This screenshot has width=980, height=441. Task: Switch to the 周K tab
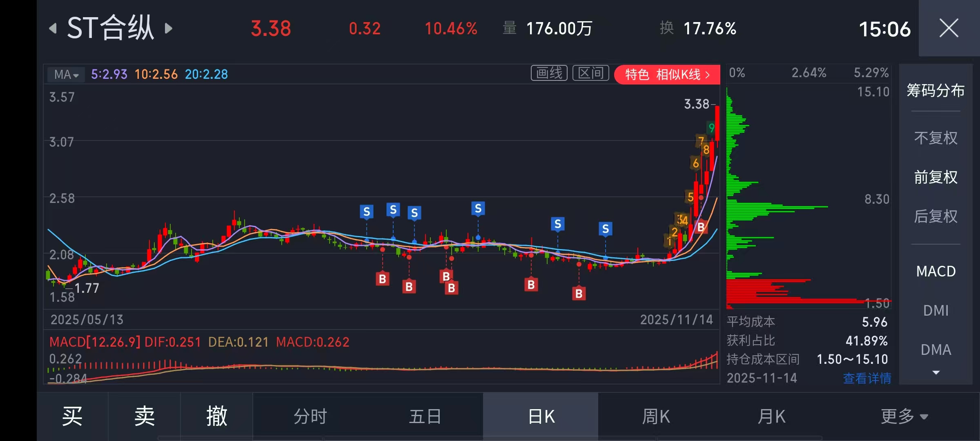tap(656, 416)
